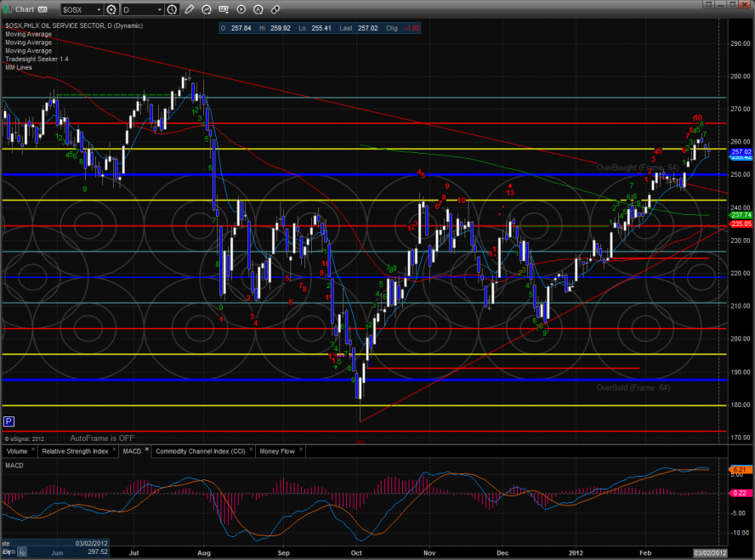Screen dimensions: 755x560
Task: Click the circled A toolbar icon
Action: [258, 9]
